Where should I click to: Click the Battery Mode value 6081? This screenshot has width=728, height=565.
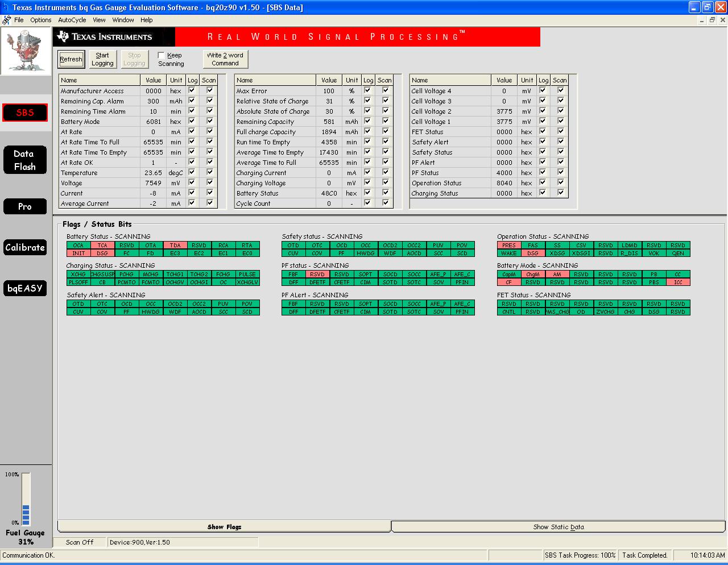154,122
